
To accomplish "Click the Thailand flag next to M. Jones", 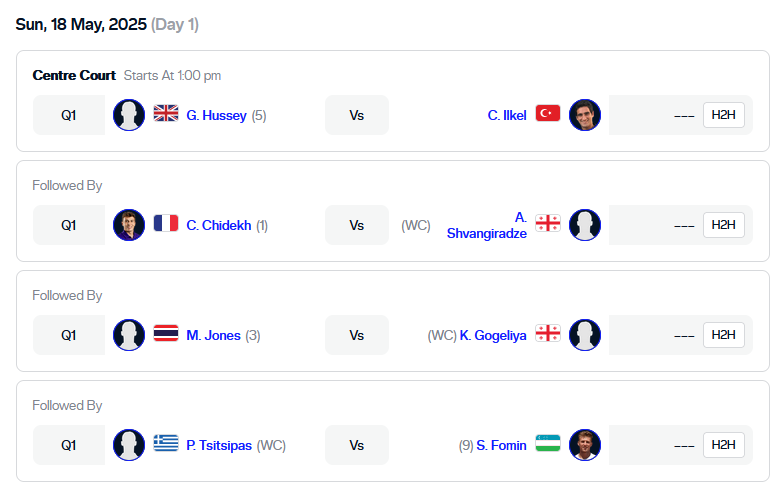I will pos(166,333).
